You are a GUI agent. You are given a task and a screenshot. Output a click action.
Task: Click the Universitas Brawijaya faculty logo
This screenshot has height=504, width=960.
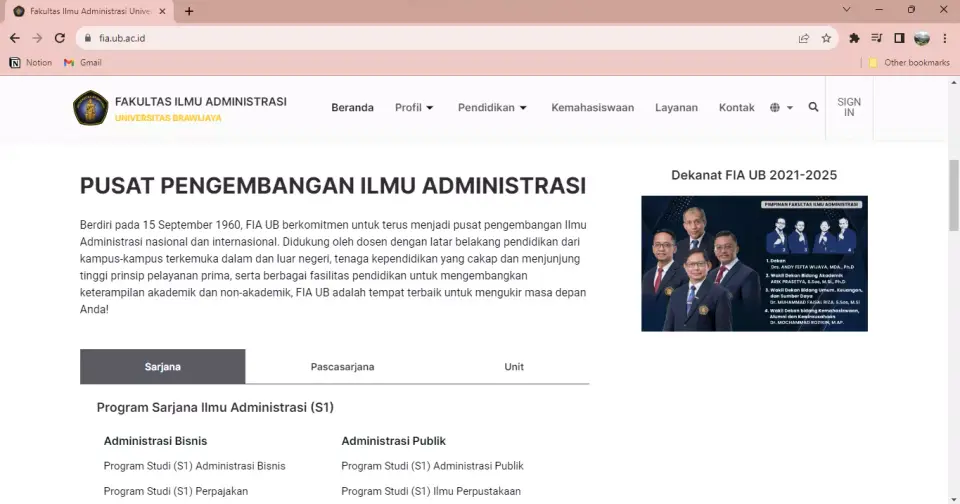coord(91,108)
